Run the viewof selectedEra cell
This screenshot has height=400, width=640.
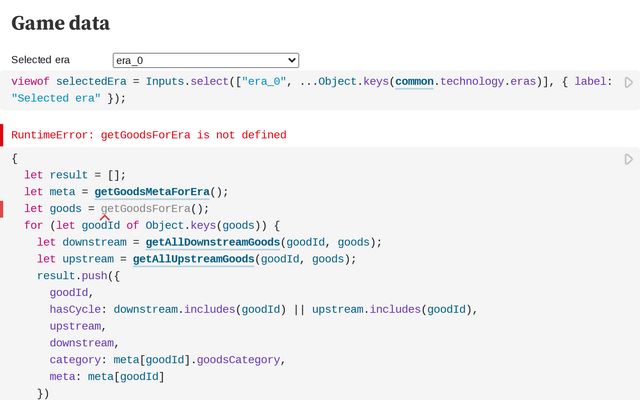[628, 83]
